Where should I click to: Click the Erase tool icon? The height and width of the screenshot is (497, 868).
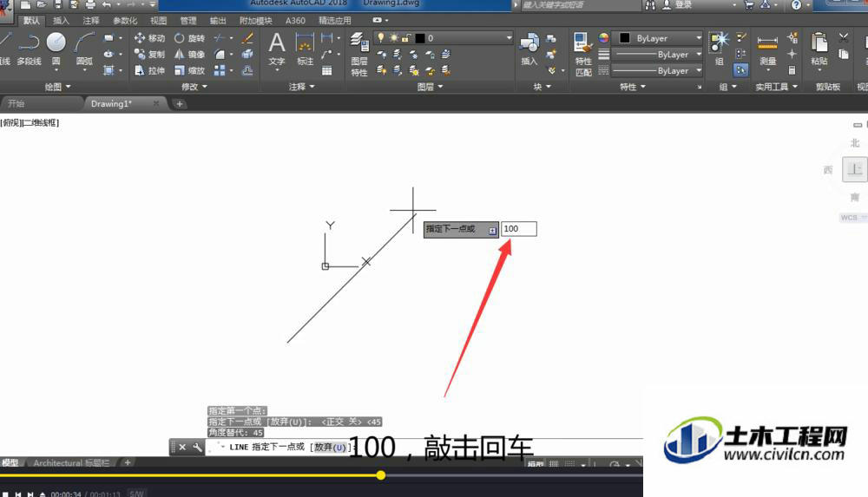click(x=247, y=38)
